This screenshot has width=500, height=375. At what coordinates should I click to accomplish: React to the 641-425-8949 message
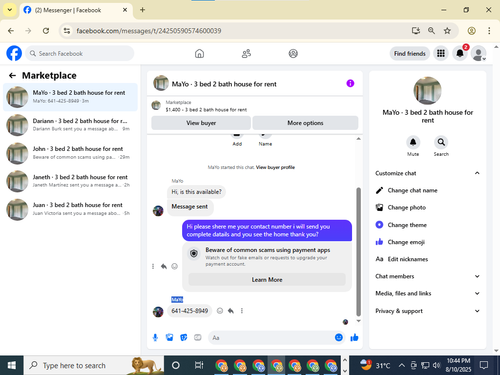(220, 311)
